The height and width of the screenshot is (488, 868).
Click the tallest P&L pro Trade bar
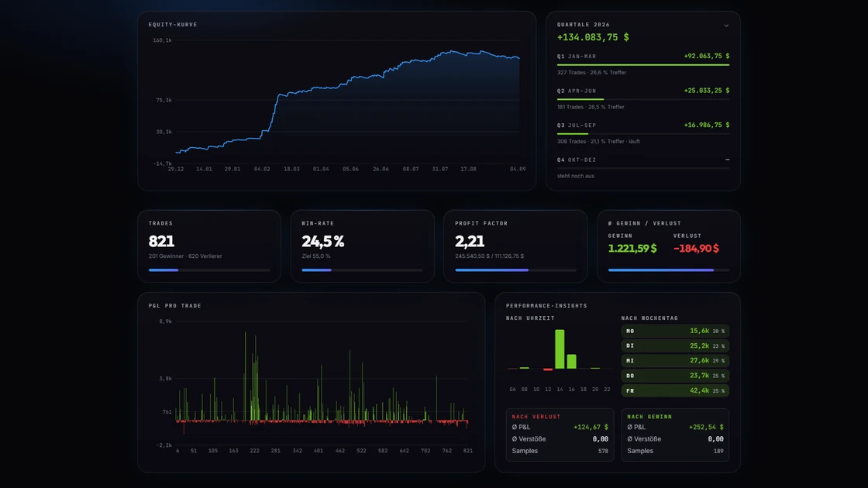(x=245, y=376)
